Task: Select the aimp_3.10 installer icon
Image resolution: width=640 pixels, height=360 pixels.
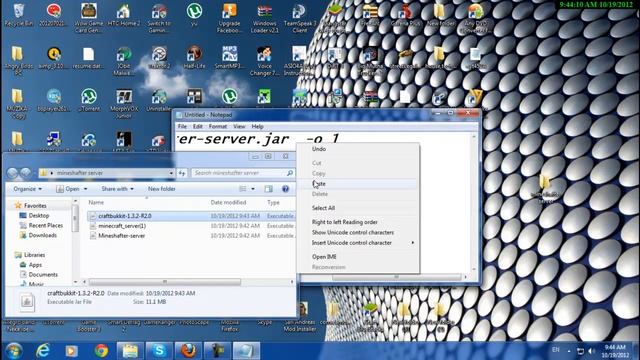Action: 53,58
